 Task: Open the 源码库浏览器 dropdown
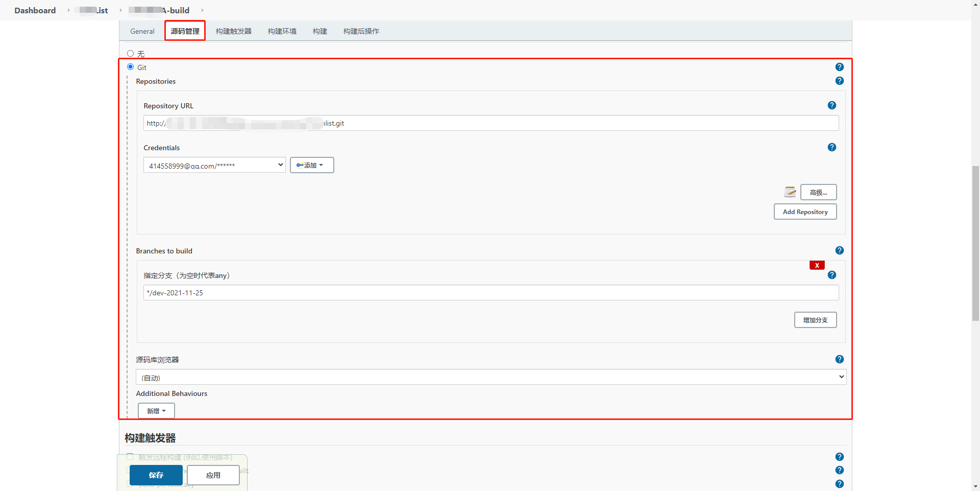tap(491, 377)
